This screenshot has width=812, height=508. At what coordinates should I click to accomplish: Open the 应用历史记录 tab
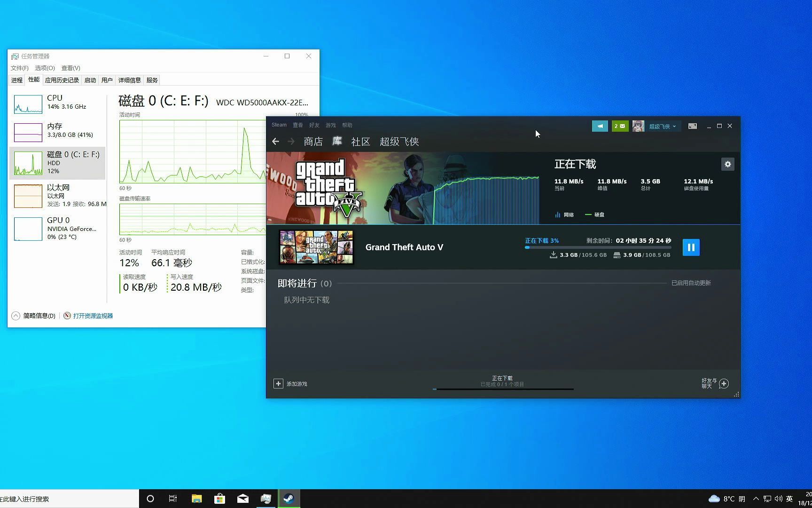tap(62, 80)
